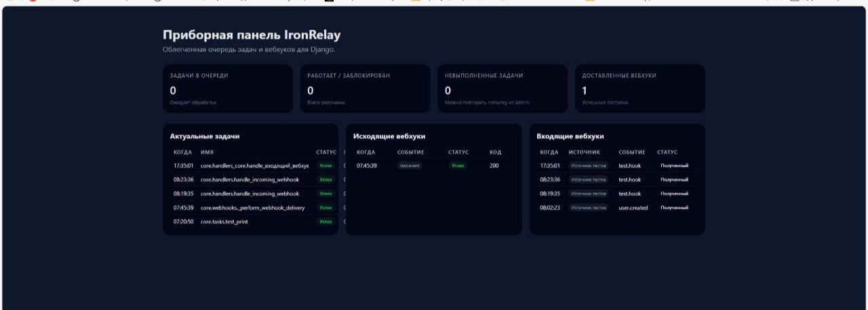Click 'Статус' header in Входящие вебхуки
The height and width of the screenshot is (310, 868).
tap(667, 152)
